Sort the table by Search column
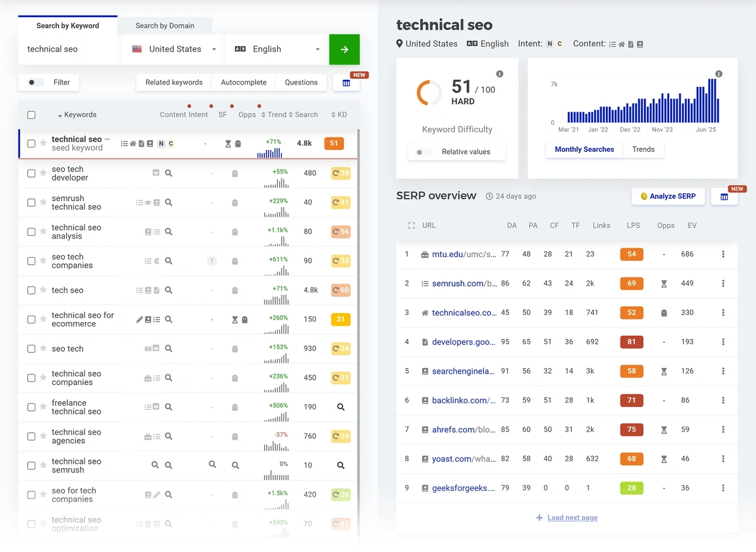 tap(303, 115)
